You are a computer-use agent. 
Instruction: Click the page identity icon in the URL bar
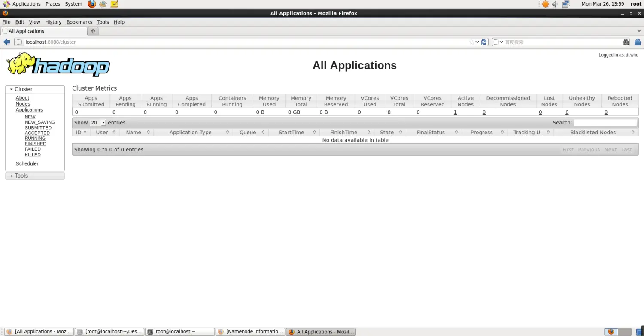[x=19, y=42]
